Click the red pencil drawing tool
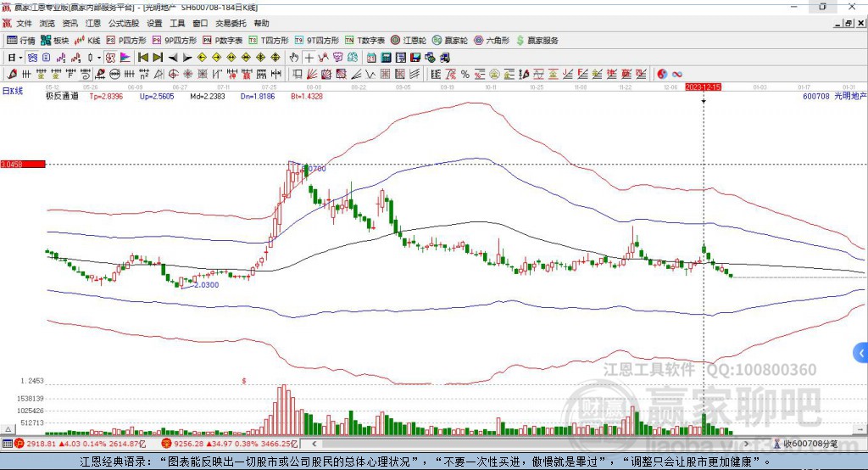The width and height of the screenshot is (868, 470). click(12, 75)
